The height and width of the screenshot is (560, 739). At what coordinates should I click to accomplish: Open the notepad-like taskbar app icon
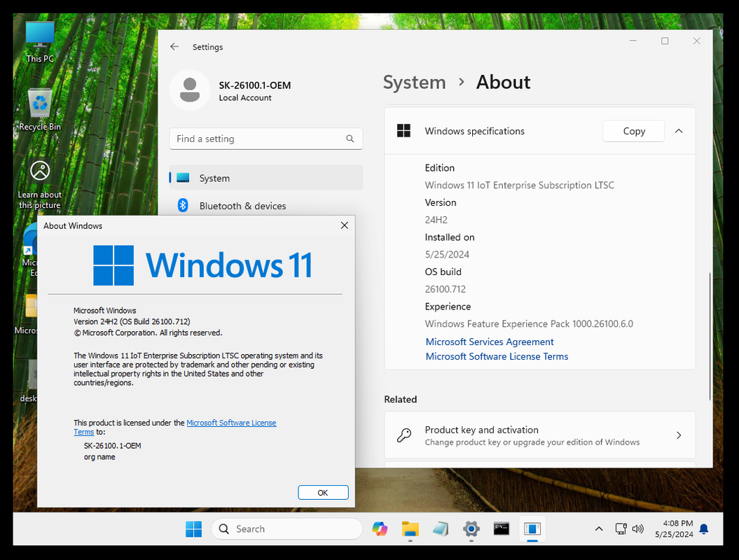[441, 529]
